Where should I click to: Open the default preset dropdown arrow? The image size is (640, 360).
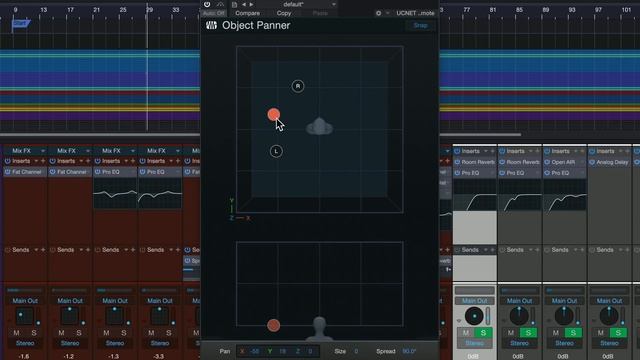click(334, 4)
